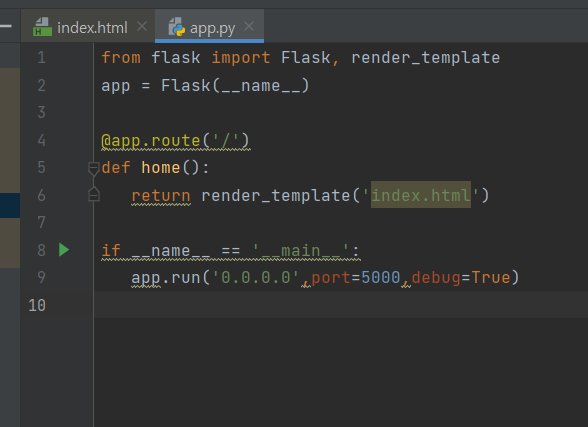Screen dimensions: 588x427
Task: Click line number 1 in gutter
Action: click(x=42, y=57)
